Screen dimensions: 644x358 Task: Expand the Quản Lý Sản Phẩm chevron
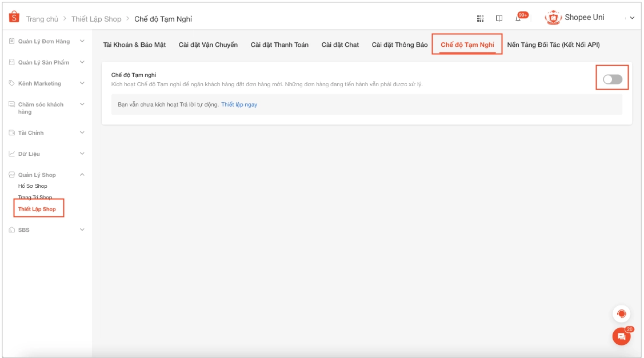click(82, 62)
